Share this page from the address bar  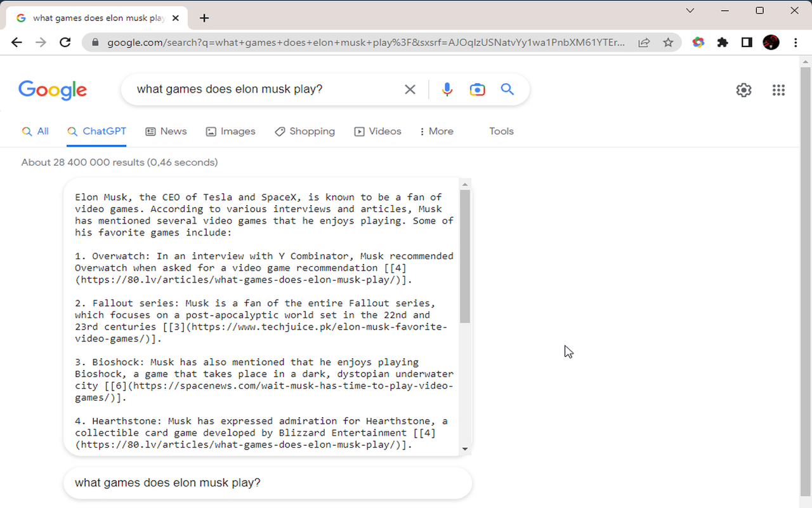(x=644, y=43)
